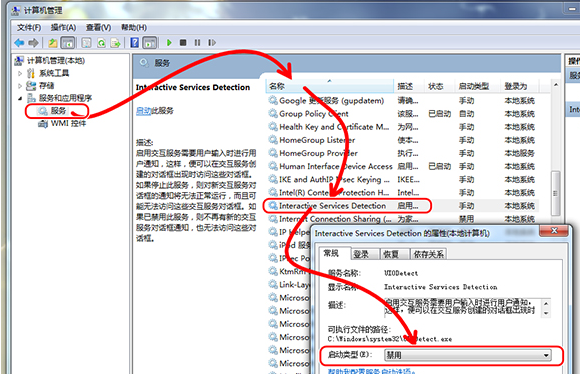The width and height of the screenshot is (580, 374).
Task: Sort services by 名称 column header
Action: coord(329,86)
